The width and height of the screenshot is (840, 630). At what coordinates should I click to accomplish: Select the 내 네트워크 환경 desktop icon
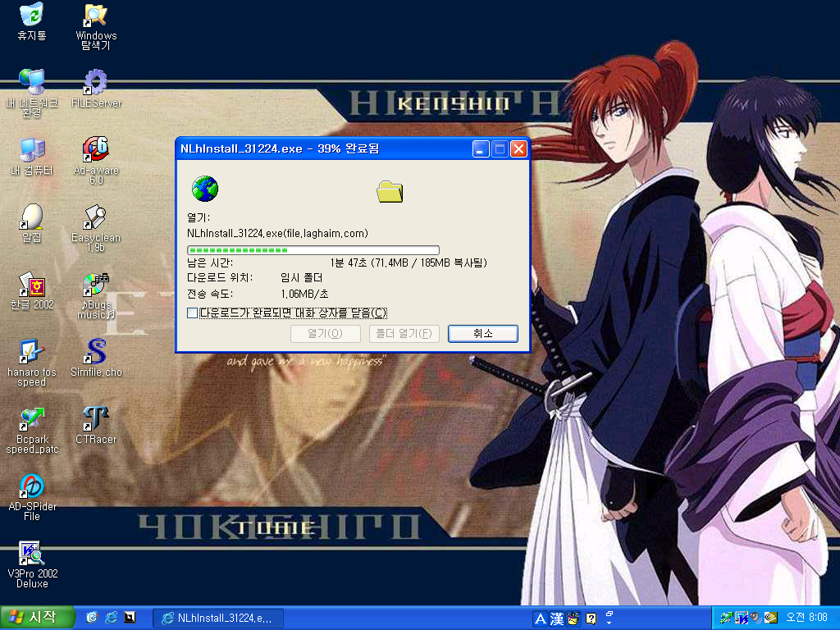[x=32, y=94]
